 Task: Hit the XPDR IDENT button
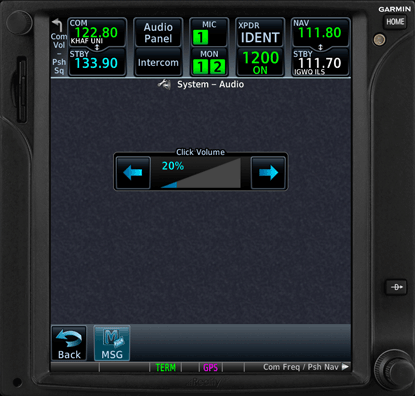point(260,33)
